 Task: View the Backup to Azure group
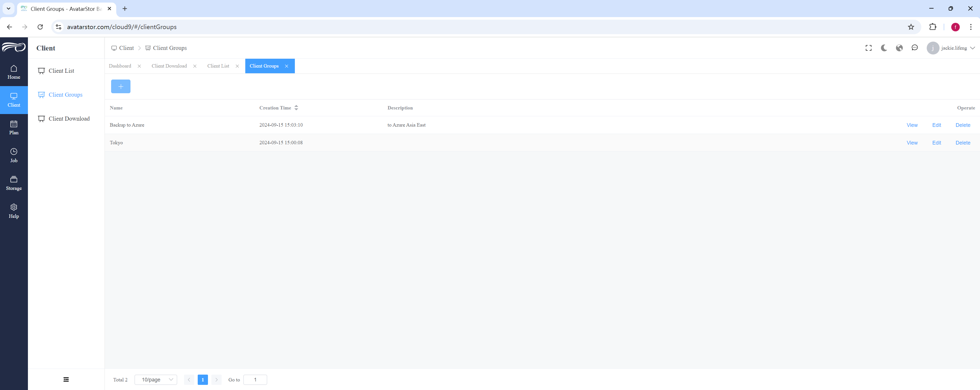[x=912, y=125]
